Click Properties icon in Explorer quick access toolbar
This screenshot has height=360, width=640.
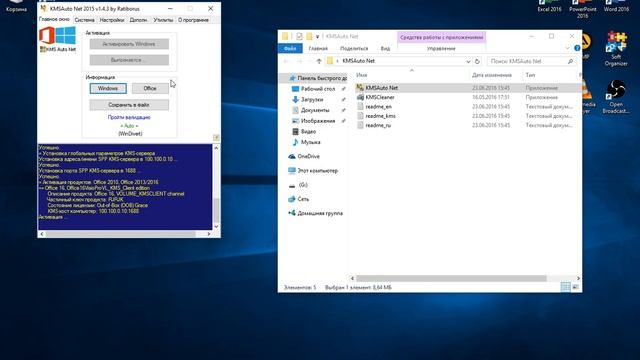point(299,36)
